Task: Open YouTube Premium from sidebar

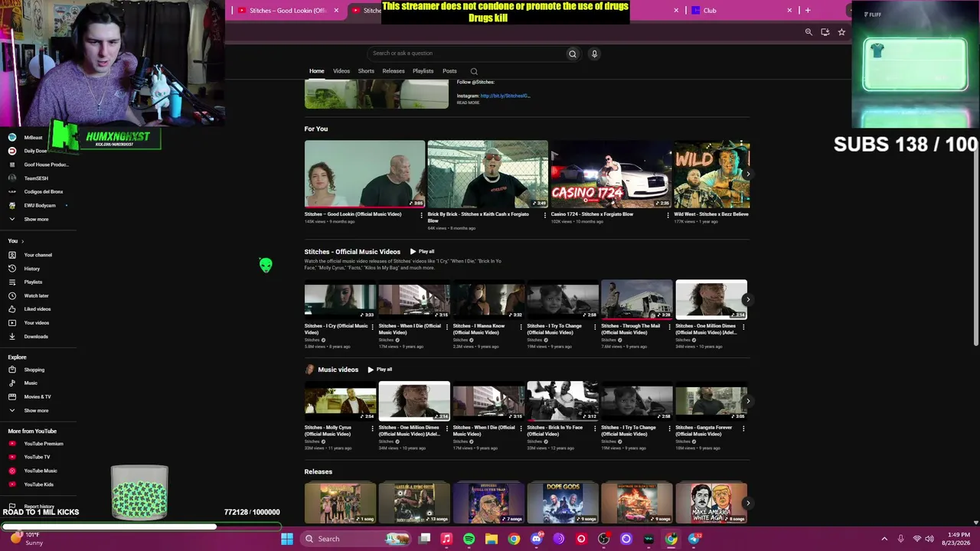Action: [43, 444]
